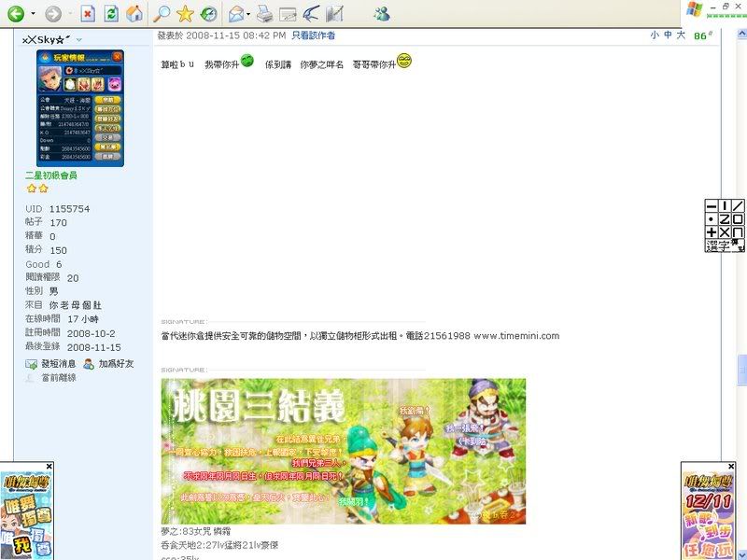Screen dimensions: 747x560
Task: Click the 桃園三結義 signature banner image
Action: [344, 452]
